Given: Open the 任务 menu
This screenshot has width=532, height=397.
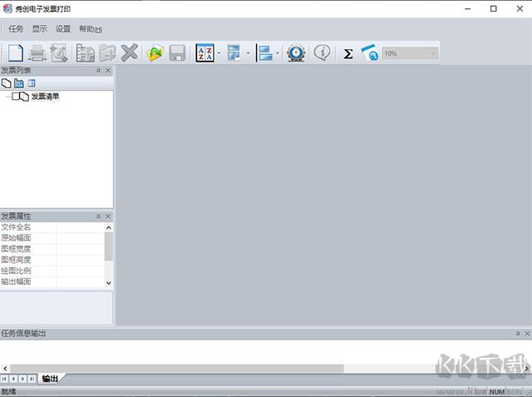Looking at the screenshot, I should [x=16, y=29].
